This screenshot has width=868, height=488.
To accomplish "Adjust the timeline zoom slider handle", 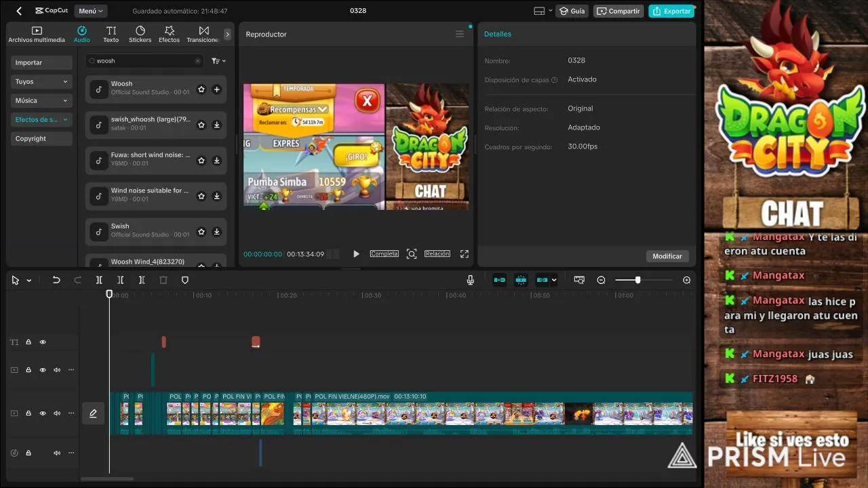I will pyautogui.click(x=637, y=280).
